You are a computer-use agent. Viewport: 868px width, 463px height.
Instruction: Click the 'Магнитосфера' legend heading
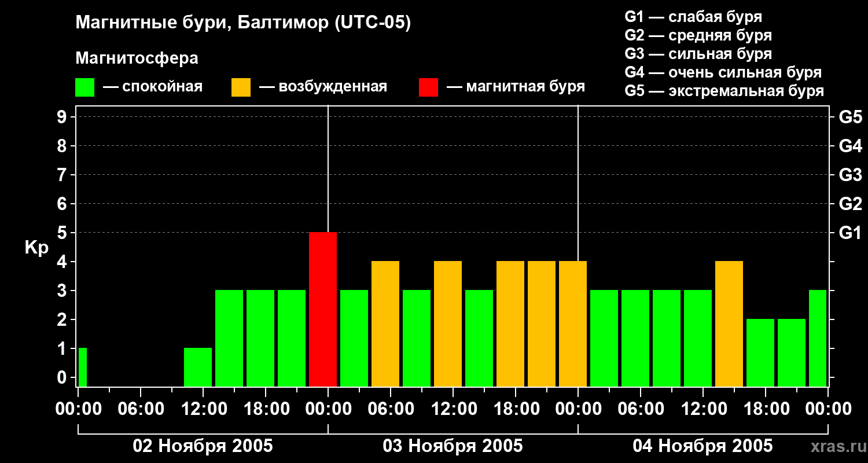click(137, 58)
